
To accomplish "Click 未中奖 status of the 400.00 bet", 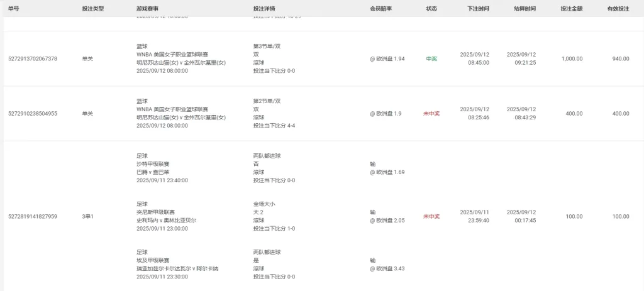I will (431, 114).
